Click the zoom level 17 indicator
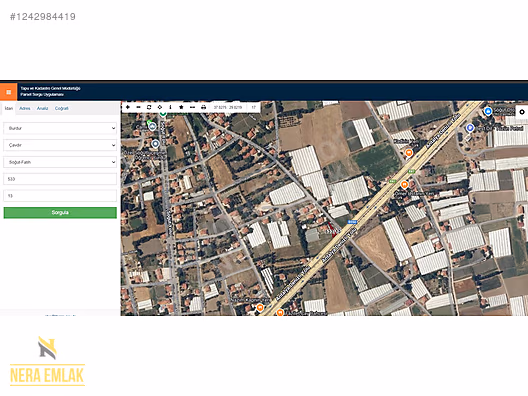This screenshot has width=528, height=396. pos(254,107)
